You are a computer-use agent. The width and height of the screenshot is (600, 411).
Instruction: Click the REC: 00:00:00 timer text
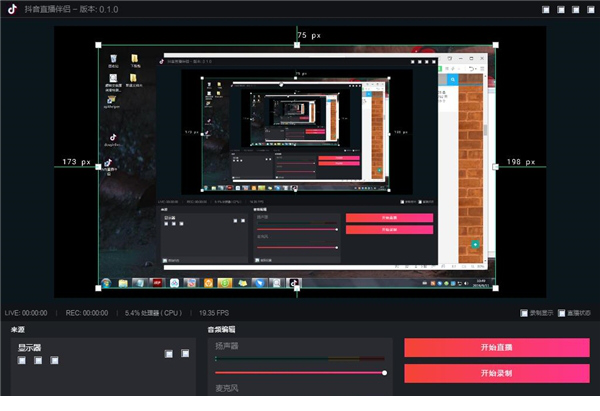87,313
